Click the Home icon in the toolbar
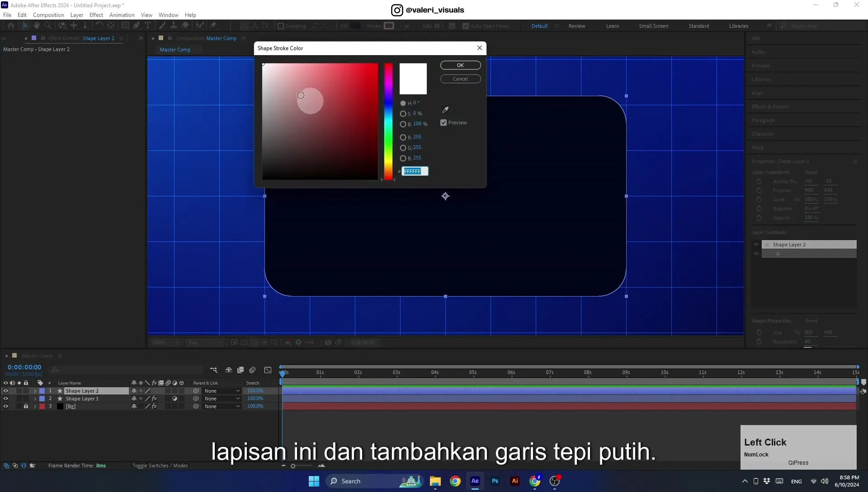Screen dimensions: 868x492 pyautogui.click(x=11, y=26)
